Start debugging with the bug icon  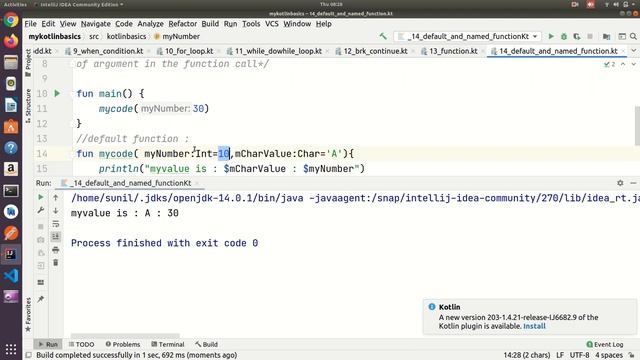point(564,36)
